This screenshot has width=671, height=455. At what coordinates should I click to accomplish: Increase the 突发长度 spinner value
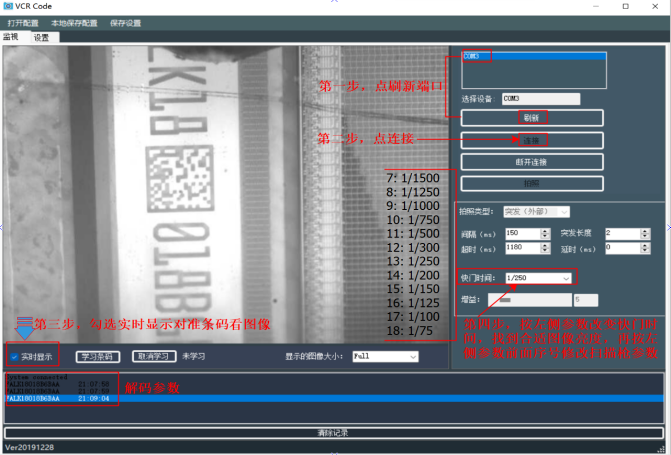645,231
